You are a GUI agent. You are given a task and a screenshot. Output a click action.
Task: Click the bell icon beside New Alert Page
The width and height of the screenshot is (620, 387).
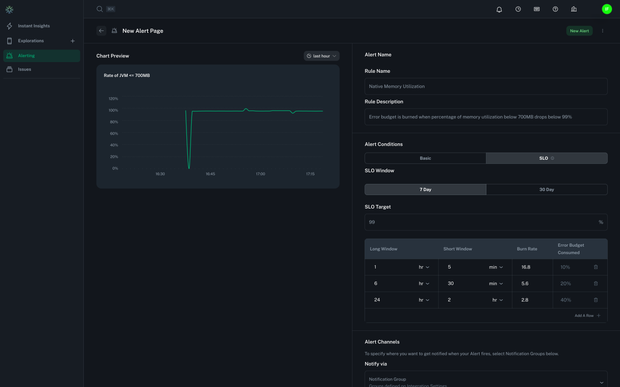click(114, 31)
